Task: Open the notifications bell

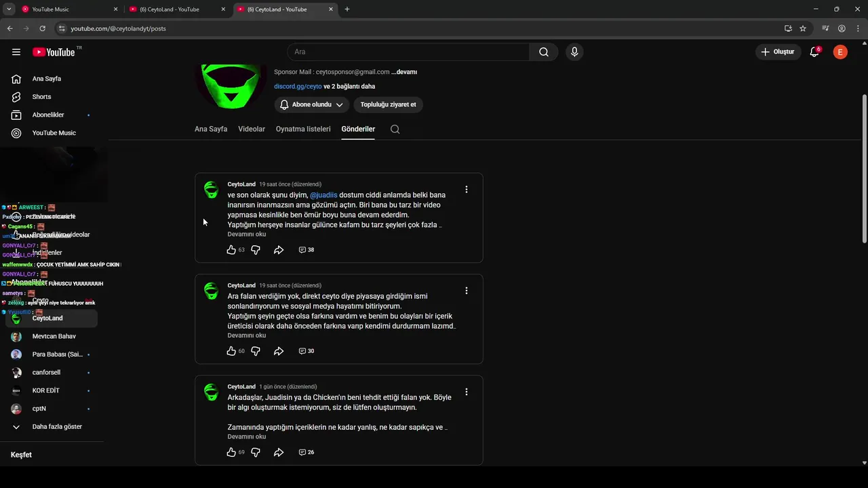Action: 815,52
